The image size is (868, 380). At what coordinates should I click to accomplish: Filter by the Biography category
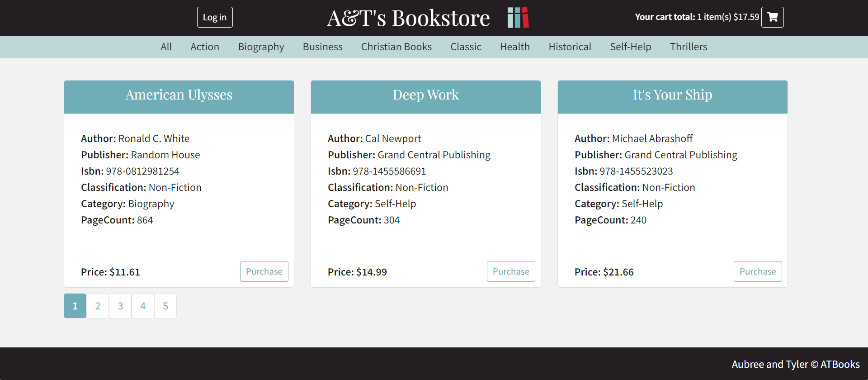point(261,47)
